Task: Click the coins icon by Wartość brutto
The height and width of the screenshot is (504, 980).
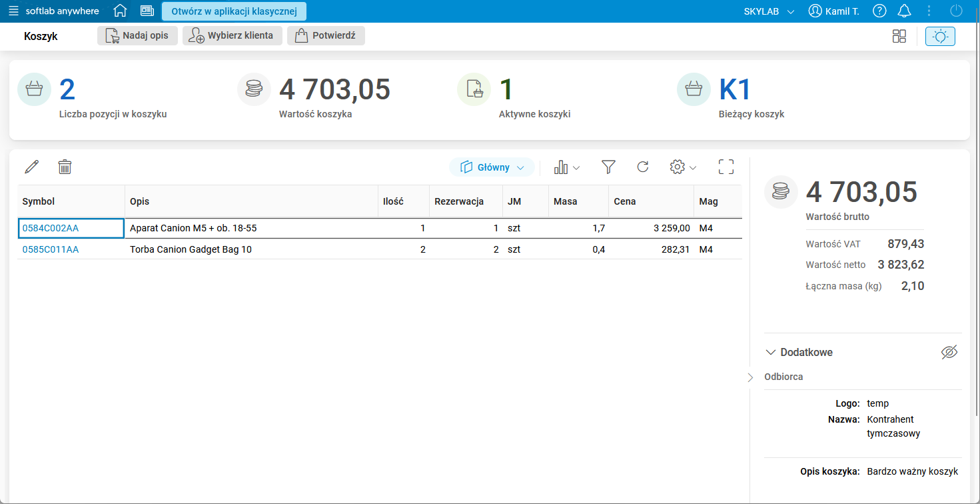Action: click(x=781, y=192)
